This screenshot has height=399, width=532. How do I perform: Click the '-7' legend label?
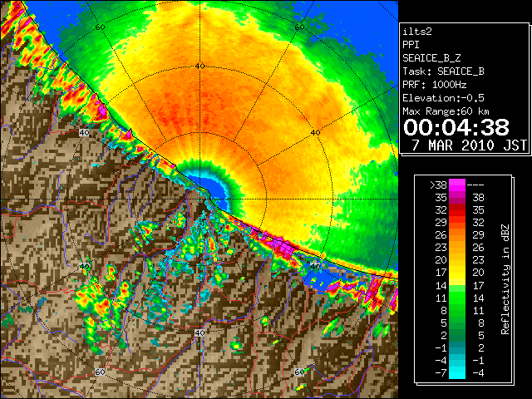tap(441, 372)
